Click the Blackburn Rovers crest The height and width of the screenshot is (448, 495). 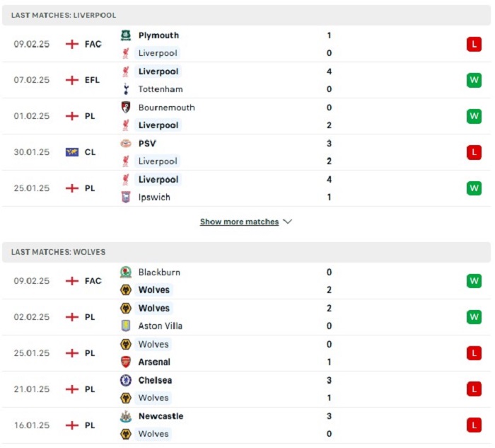click(x=126, y=272)
